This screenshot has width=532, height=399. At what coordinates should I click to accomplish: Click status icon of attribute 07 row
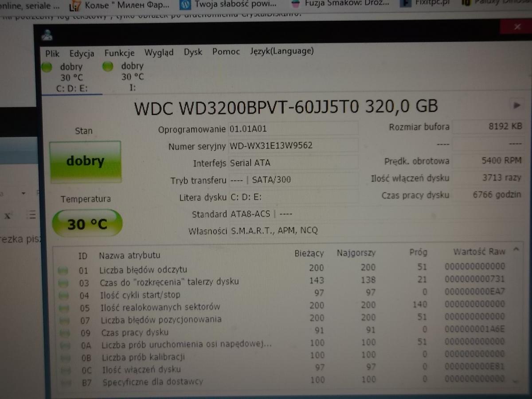(64, 320)
